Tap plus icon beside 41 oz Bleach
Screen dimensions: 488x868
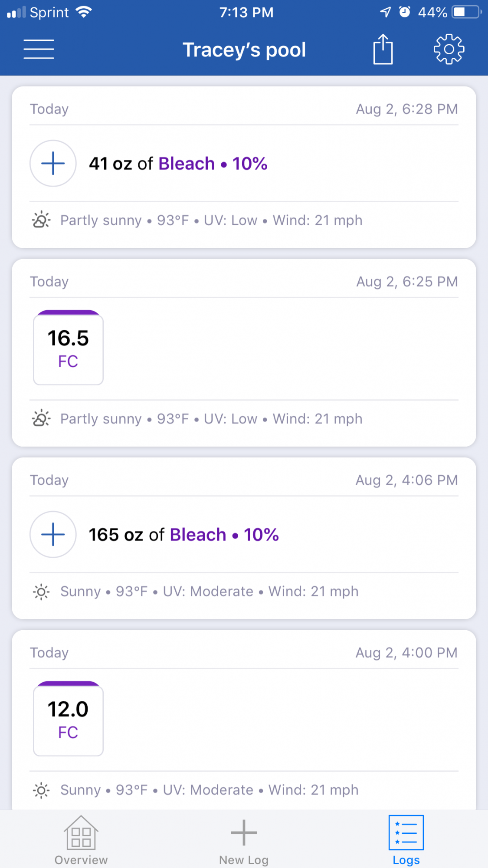pyautogui.click(x=53, y=164)
